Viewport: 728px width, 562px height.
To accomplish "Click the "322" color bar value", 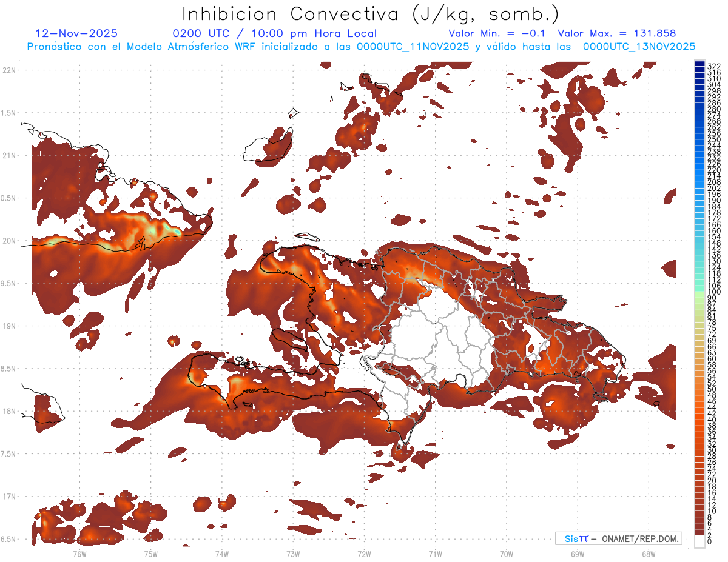I will [714, 66].
